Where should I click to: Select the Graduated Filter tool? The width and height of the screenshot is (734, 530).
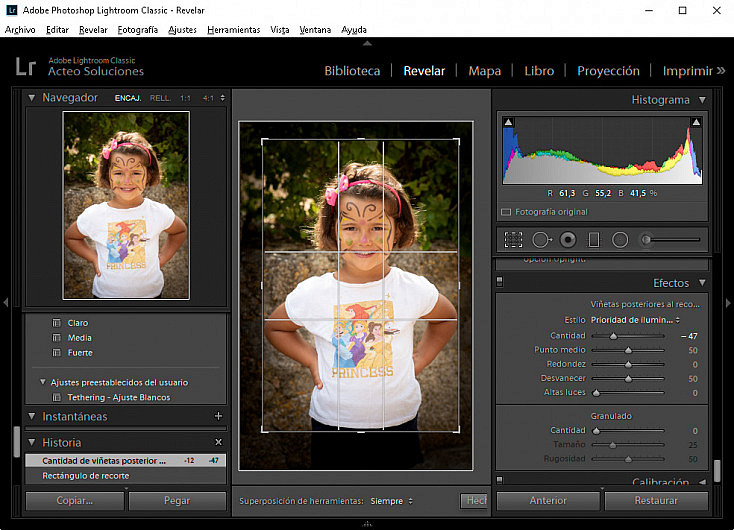(594, 240)
